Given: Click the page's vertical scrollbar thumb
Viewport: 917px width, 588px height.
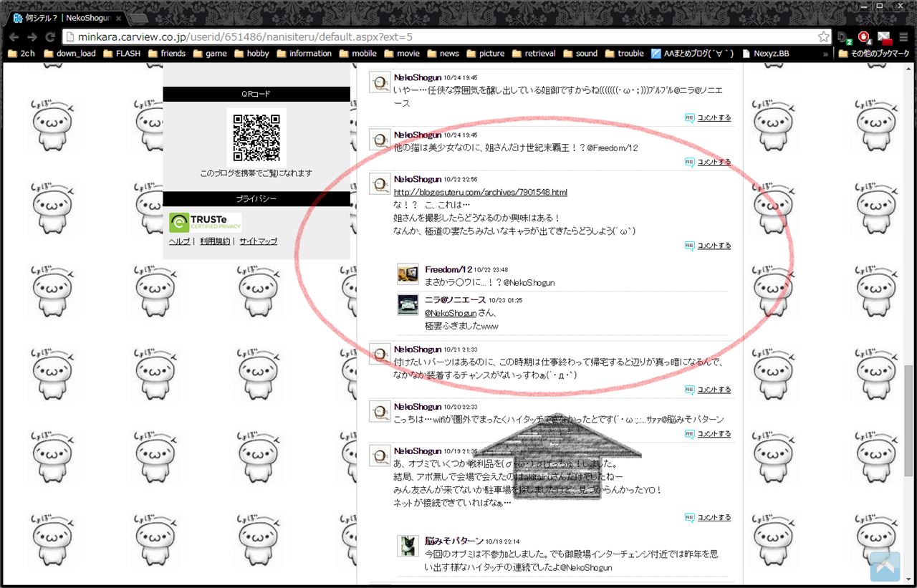Looking at the screenshot, I should pyautogui.click(x=908, y=420).
